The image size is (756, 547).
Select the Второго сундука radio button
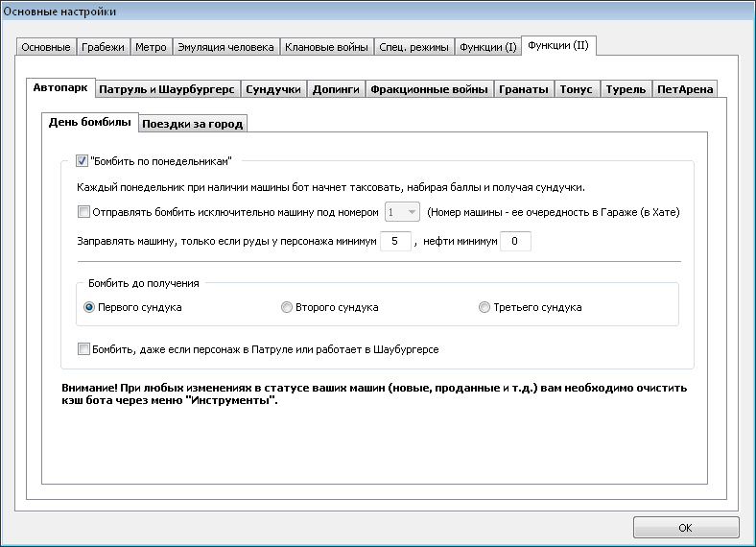click(x=287, y=307)
